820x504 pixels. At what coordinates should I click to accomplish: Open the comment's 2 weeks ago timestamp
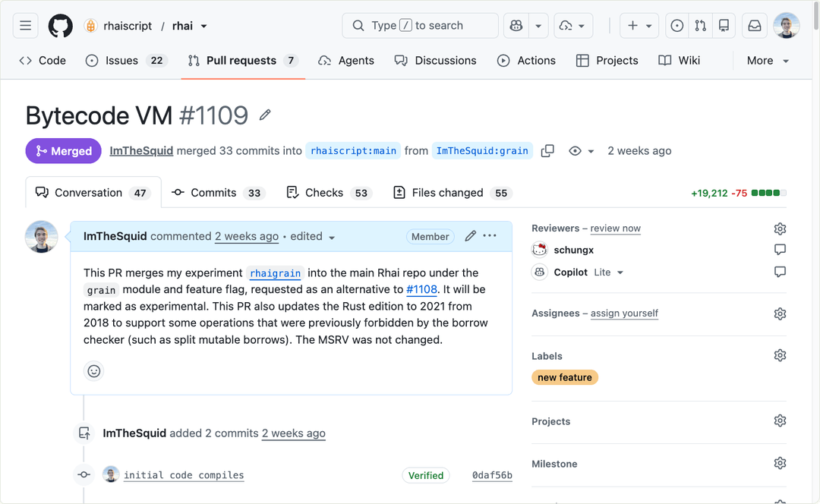click(x=246, y=236)
